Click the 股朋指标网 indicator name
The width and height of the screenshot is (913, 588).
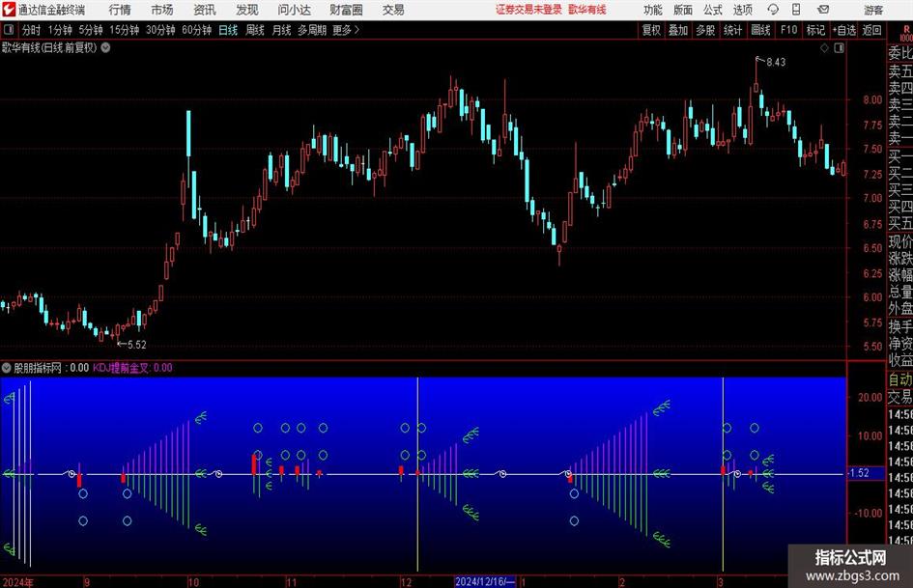[38, 367]
